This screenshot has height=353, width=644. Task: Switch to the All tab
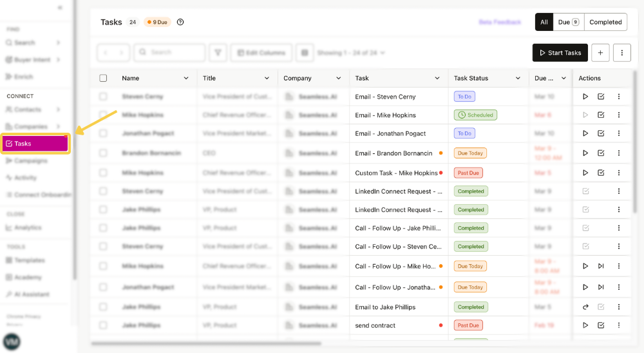point(544,22)
